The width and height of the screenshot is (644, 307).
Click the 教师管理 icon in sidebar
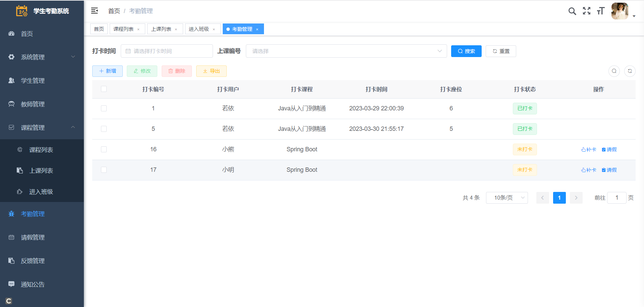point(11,104)
